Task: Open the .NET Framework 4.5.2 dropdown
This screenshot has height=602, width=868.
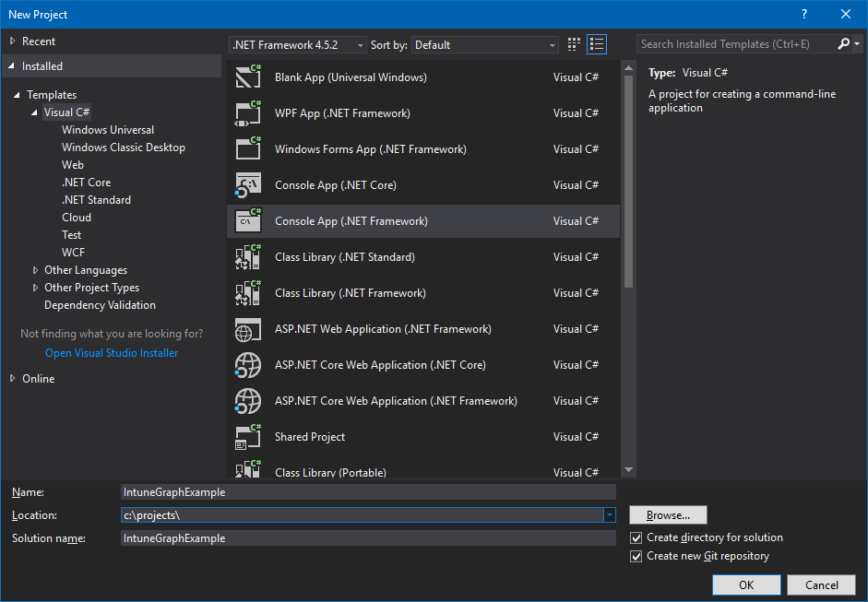Action: coord(359,43)
